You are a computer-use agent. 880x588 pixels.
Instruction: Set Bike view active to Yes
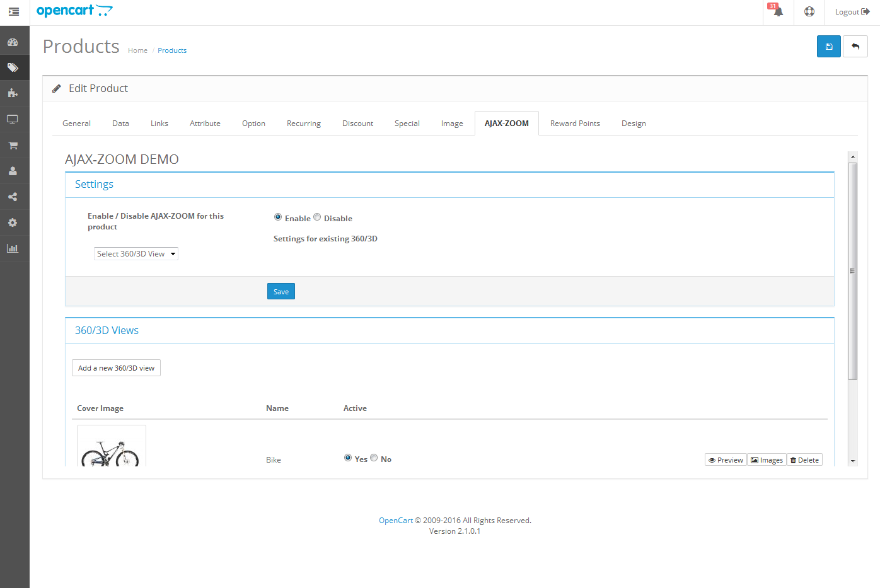coord(348,458)
